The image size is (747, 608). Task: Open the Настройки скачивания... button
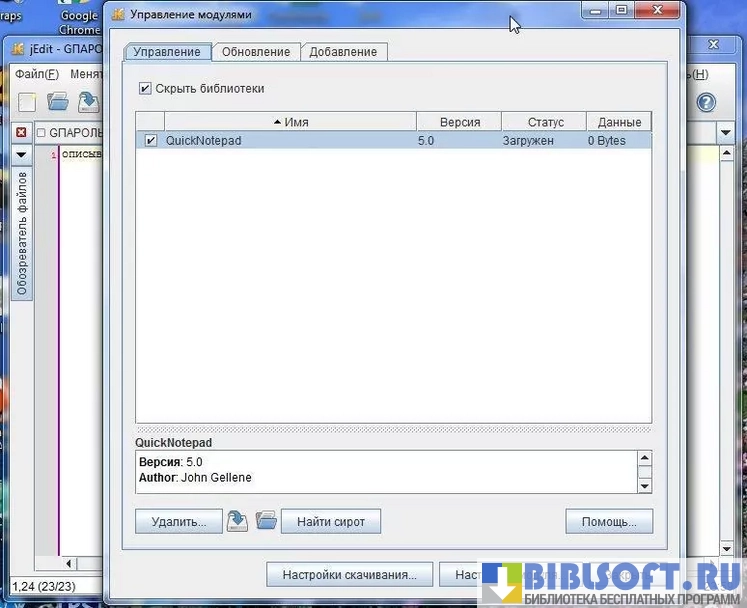(349, 575)
